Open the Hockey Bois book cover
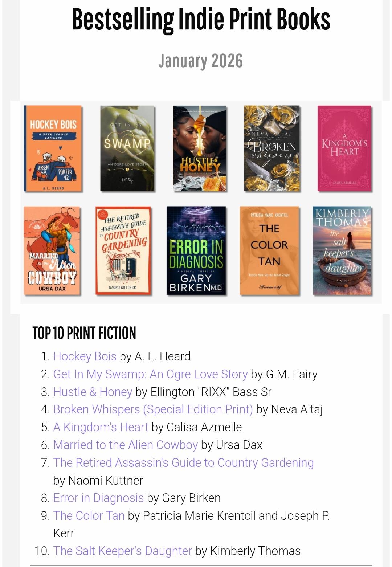This screenshot has width=392, height=567. click(53, 148)
